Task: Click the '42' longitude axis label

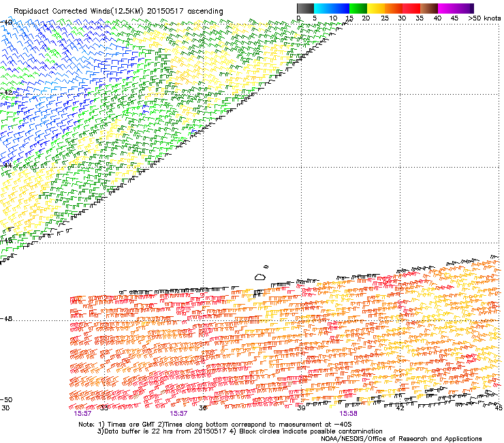Action: coord(400,408)
